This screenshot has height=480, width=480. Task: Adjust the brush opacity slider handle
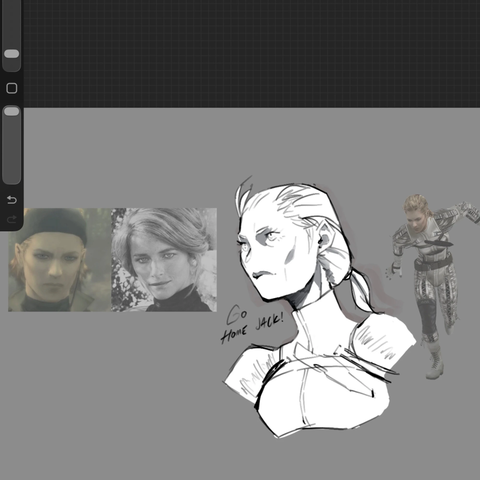pos(12,111)
